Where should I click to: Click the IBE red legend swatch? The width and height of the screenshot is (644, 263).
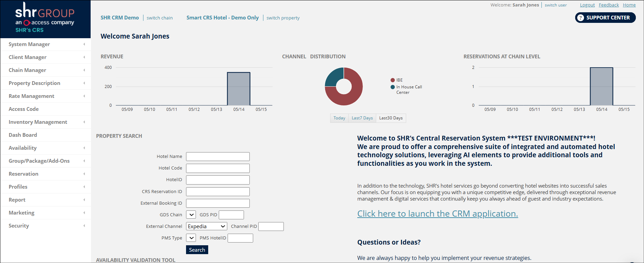(393, 80)
